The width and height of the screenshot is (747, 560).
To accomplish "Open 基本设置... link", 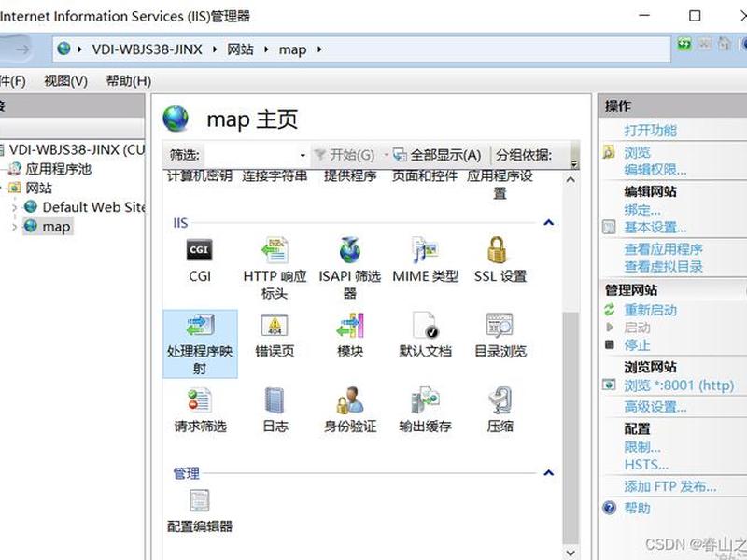I will 655,227.
